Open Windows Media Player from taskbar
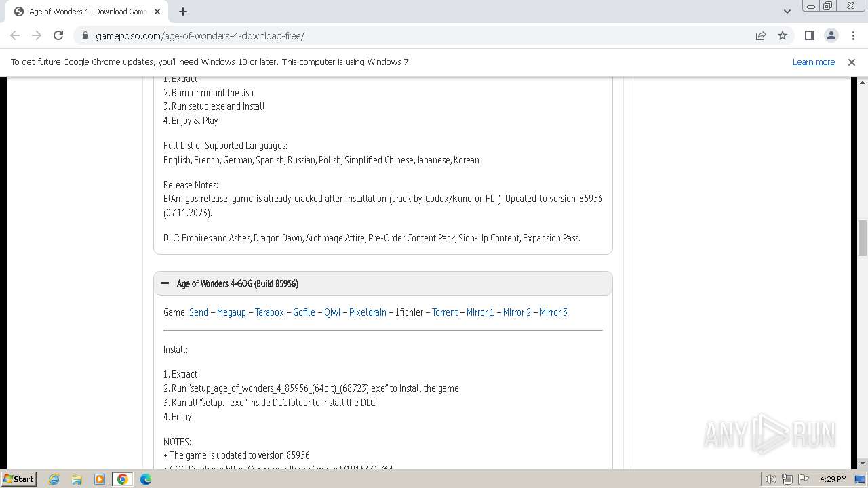 coord(100,479)
